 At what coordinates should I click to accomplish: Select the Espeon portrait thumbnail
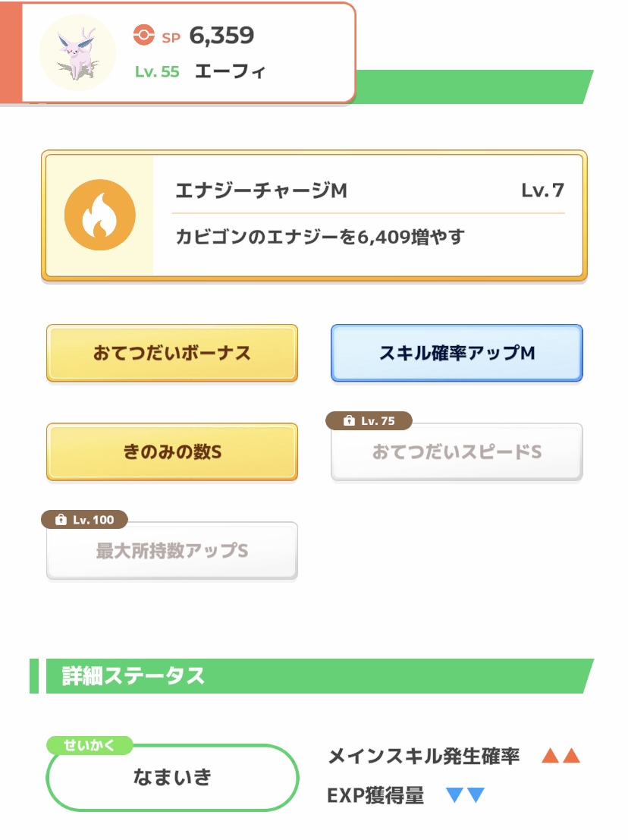tap(77, 52)
